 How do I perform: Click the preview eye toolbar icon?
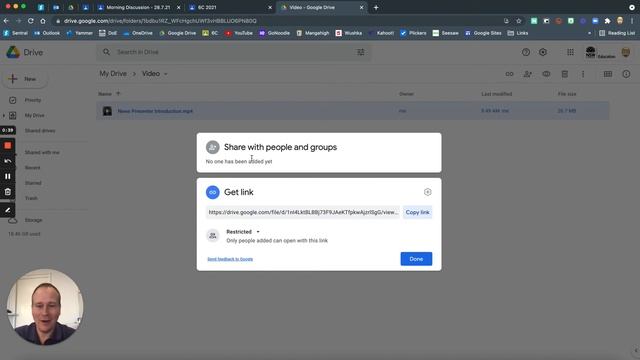pyautogui.click(x=546, y=74)
